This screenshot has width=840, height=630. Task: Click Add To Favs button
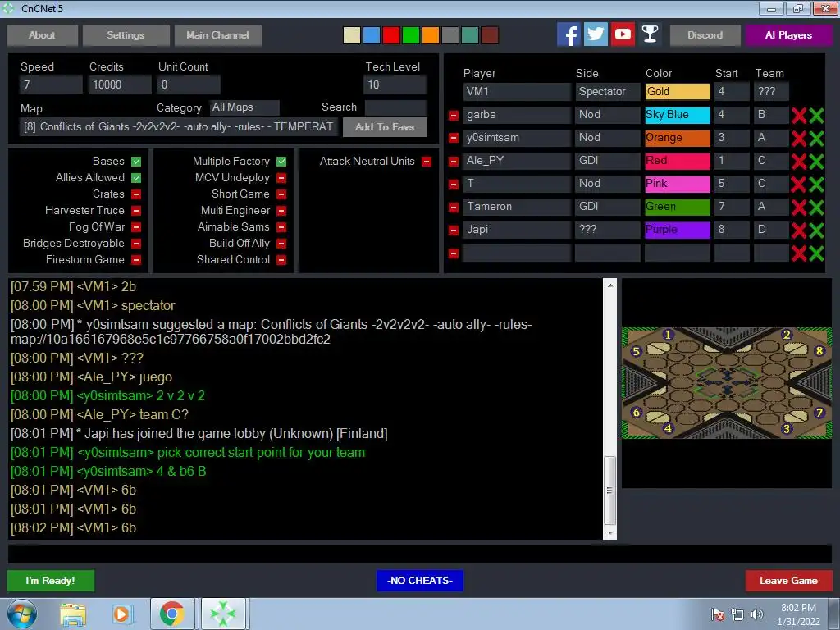[385, 127]
